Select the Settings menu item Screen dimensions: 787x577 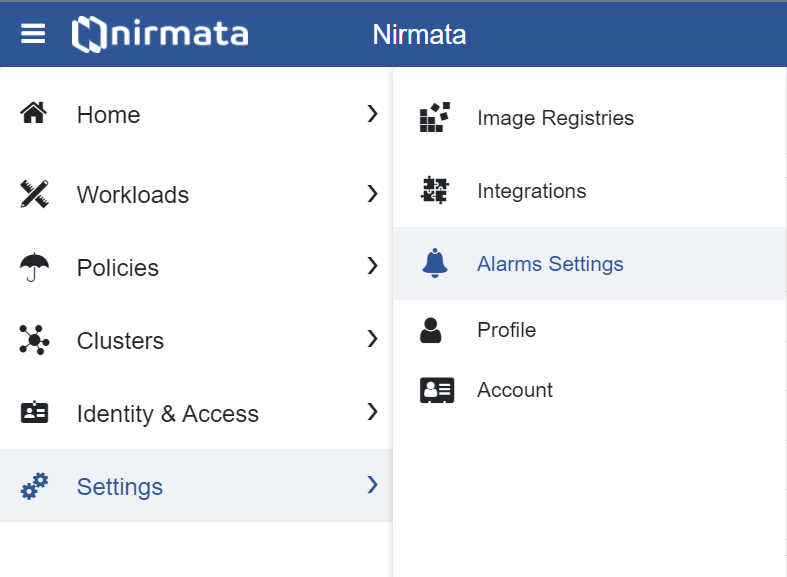click(196, 486)
